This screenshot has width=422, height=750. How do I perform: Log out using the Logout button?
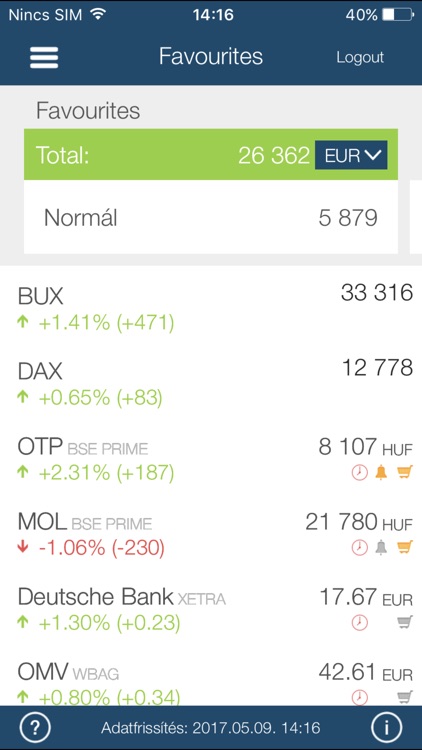[360, 57]
